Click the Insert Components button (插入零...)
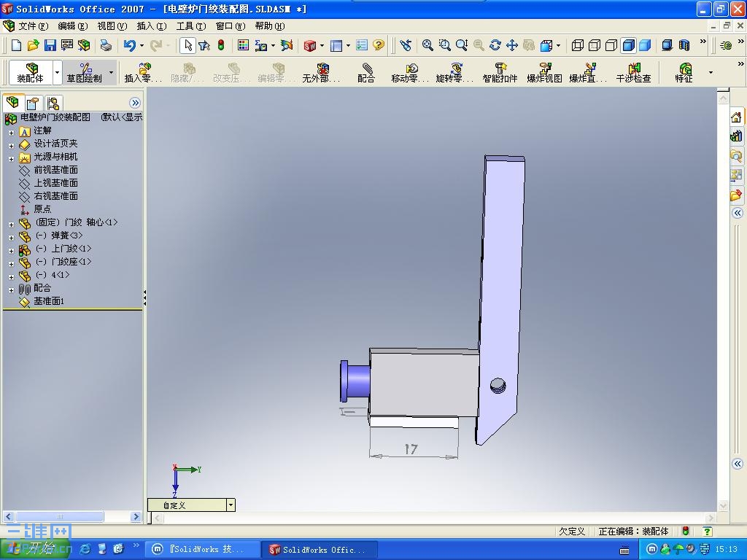This screenshot has height=560, width=747. tap(143, 72)
